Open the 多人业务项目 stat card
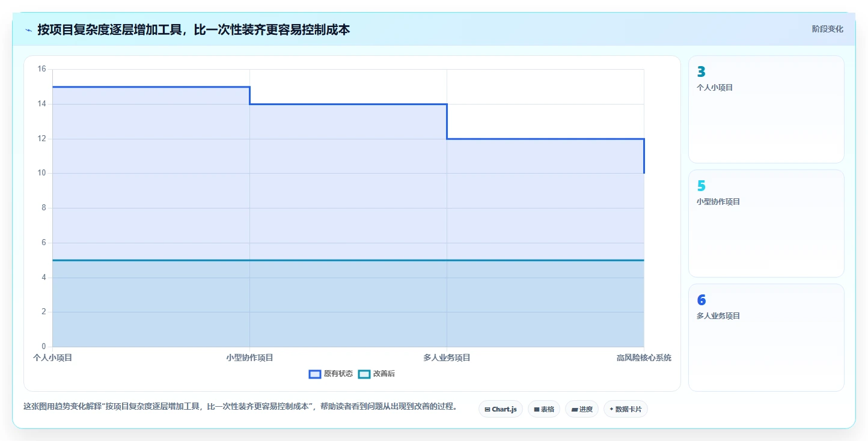This screenshot has width=868, height=441. pyautogui.click(x=766, y=338)
